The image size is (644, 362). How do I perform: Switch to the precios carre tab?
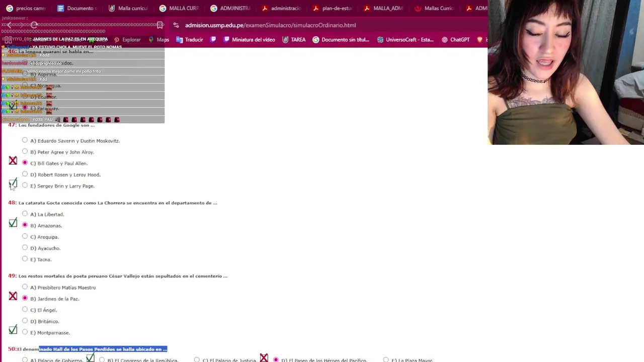26,8
